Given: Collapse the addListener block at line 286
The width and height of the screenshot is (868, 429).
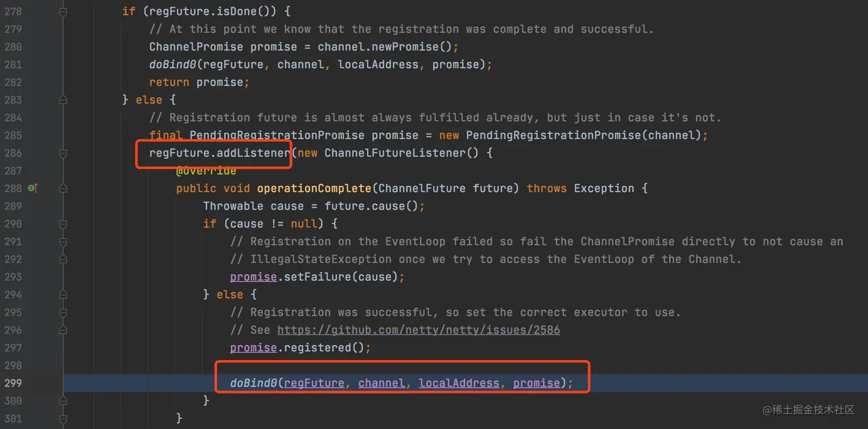Looking at the screenshot, I should pyautogui.click(x=63, y=153).
